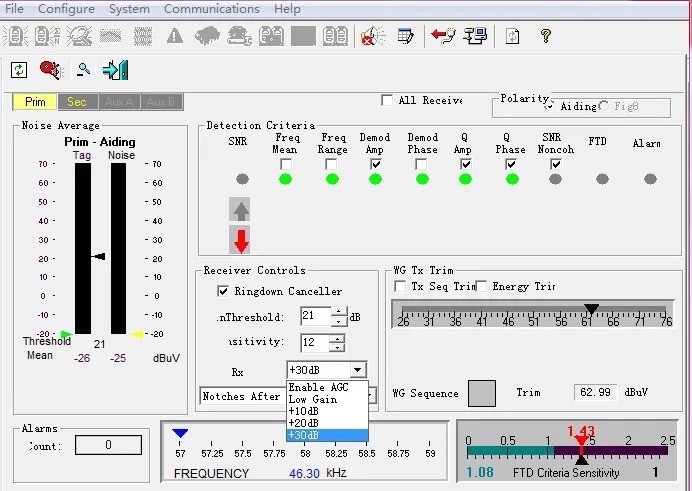Viewport: 692px width, 491px height.
Task: Click the WG Sequence gray button
Action: [482, 393]
